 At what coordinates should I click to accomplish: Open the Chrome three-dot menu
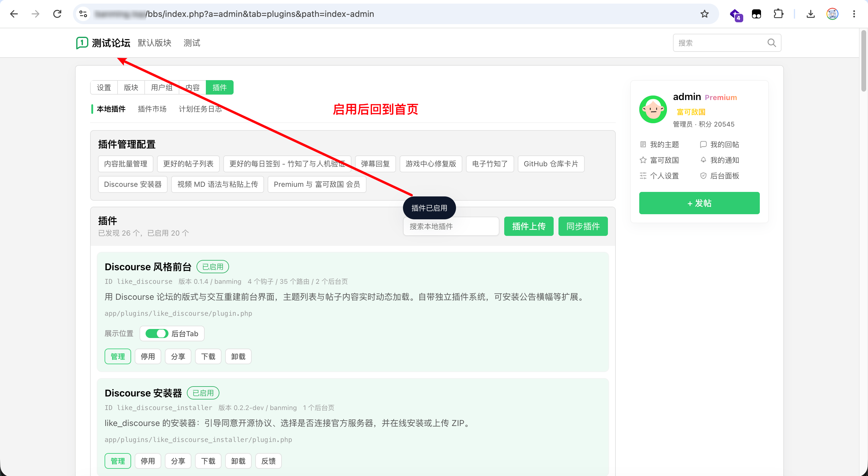click(854, 14)
